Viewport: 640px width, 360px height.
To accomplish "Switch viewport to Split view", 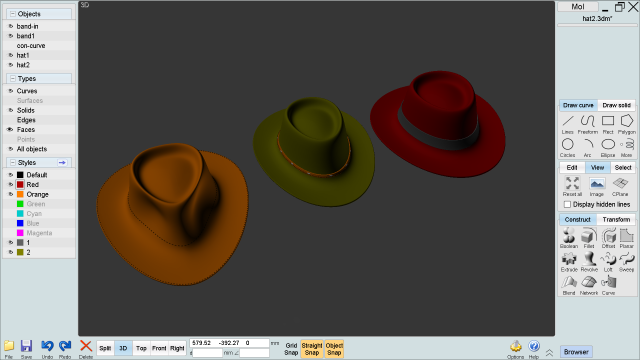I will coord(105,348).
